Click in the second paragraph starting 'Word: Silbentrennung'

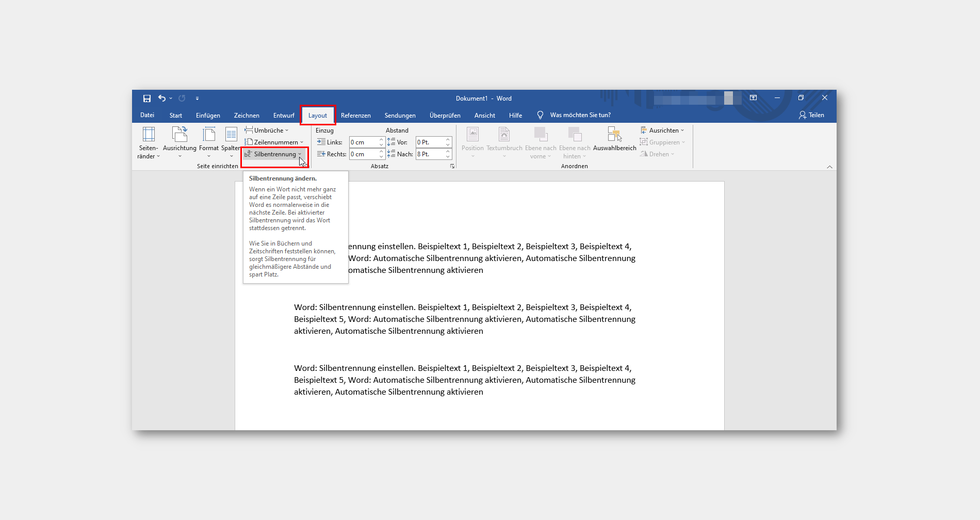tap(464, 319)
